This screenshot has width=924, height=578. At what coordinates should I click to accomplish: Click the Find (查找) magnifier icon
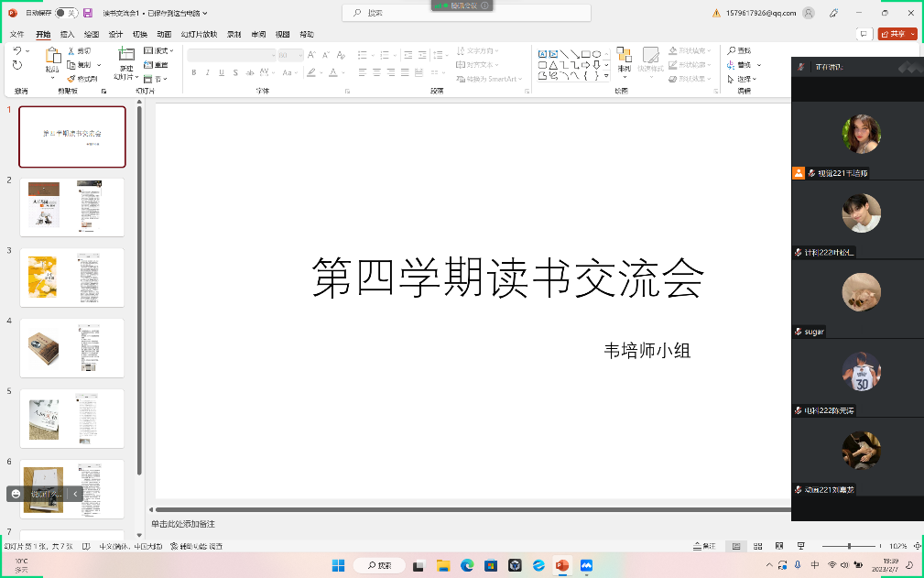[x=733, y=51]
